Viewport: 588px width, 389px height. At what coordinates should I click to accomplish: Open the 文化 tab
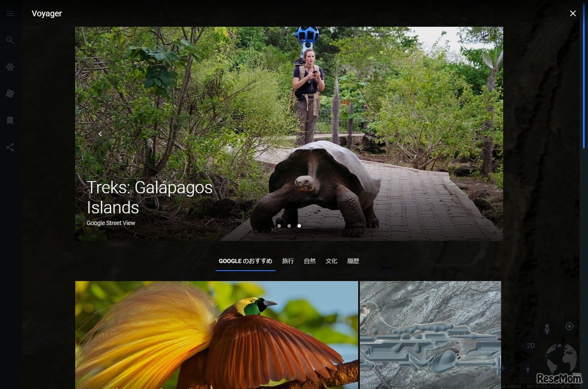(x=331, y=261)
